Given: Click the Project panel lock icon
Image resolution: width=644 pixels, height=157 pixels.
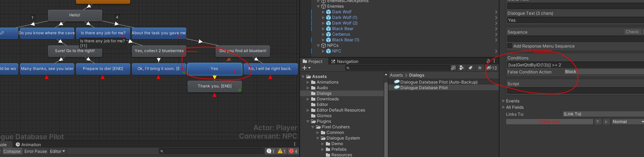Looking at the screenshot, I should (488, 61).
